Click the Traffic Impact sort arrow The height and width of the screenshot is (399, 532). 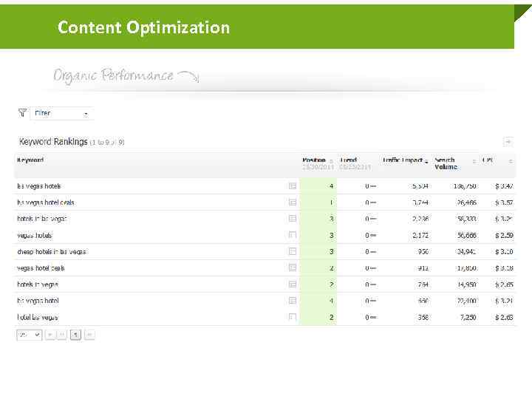[x=426, y=162]
